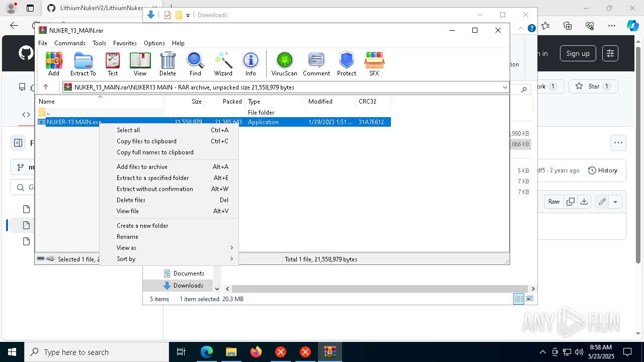The height and width of the screenshot is (362, 644).
Task: Edit file pencil icon on GitHub
Action: (602, 202)
